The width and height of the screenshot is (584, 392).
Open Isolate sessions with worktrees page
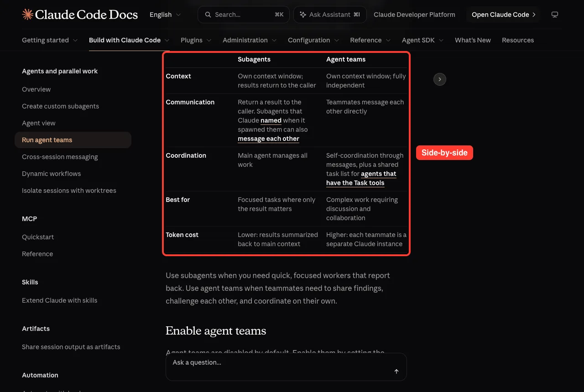click(69, 191)
